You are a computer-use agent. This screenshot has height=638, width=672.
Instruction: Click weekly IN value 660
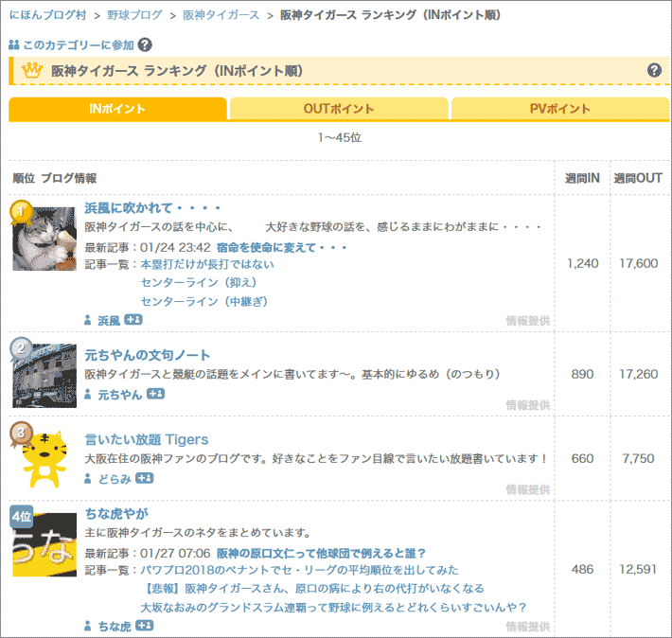(x=582, y=458)
